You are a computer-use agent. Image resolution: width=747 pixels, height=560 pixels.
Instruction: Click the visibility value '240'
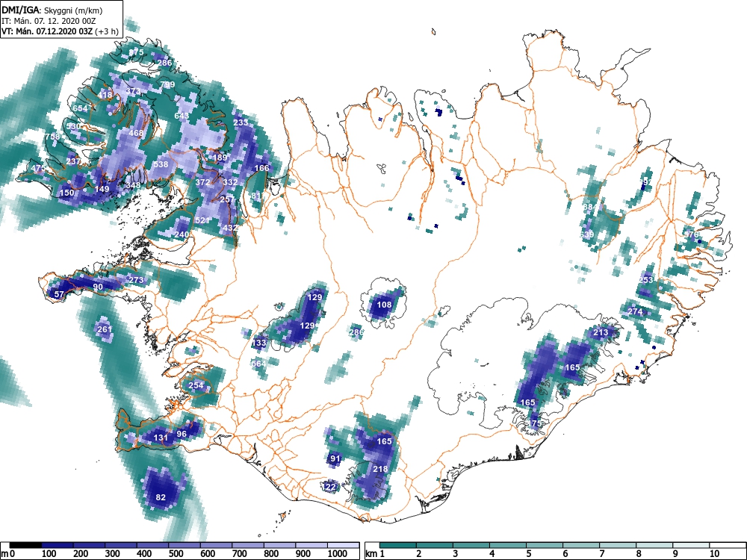(x=182, y=234)
